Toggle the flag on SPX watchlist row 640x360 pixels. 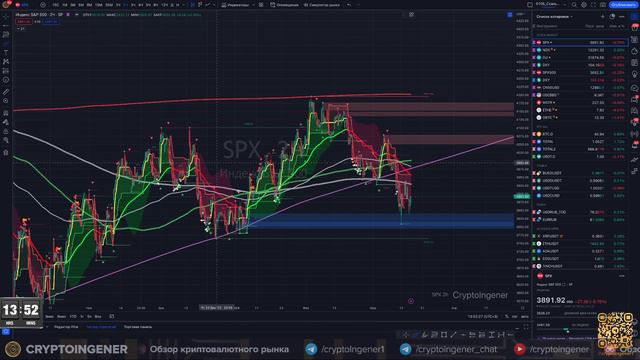coord(534,42)
